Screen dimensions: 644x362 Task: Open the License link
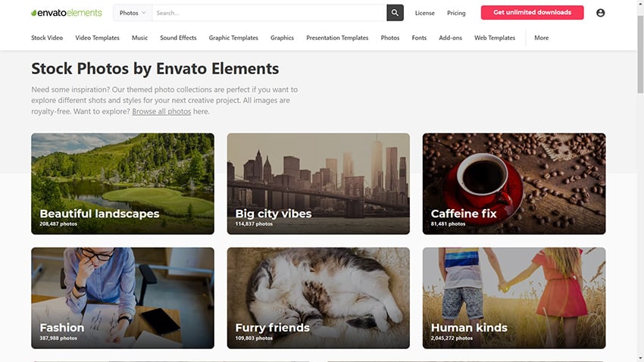point(424,13)
